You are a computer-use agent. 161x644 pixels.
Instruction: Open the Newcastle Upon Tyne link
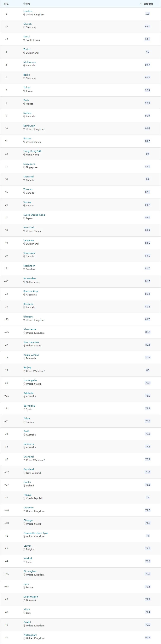(x=36, y=533)
